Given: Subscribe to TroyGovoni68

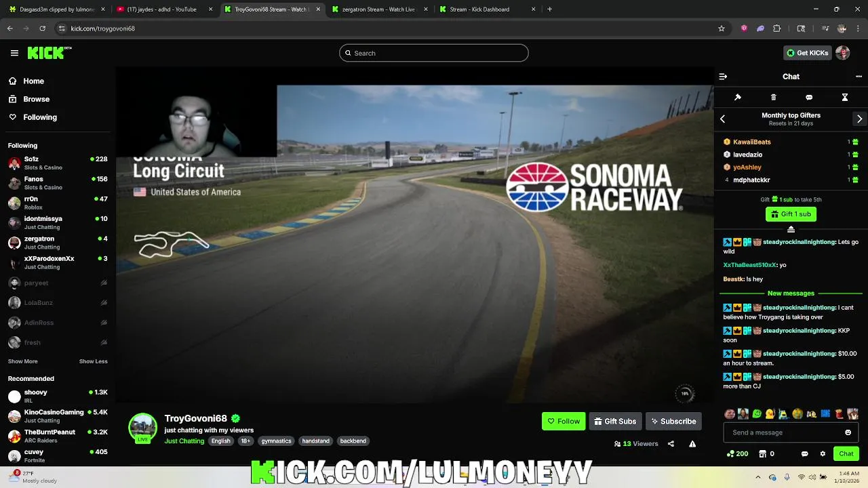Looking at the screenshot, I should pos(673,421).
